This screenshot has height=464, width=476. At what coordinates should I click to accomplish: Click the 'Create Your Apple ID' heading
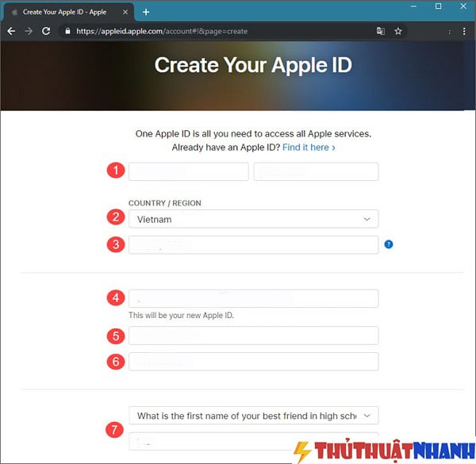coord(253,65)
